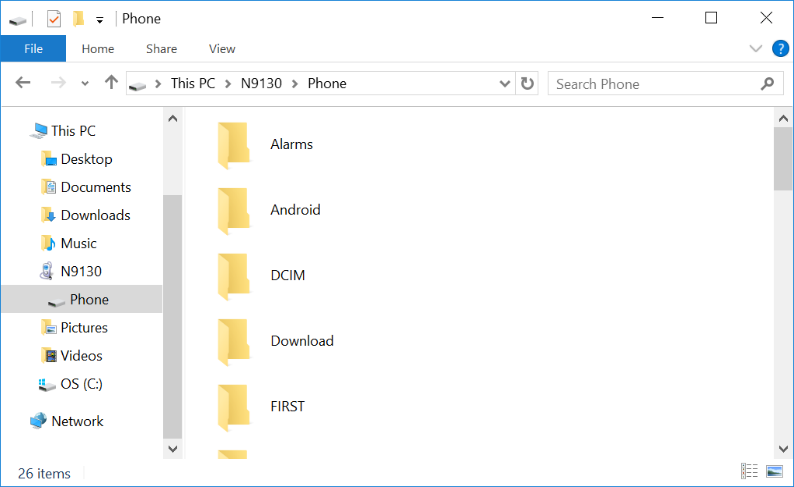Click the Alarms folder name

click(292, 144)
